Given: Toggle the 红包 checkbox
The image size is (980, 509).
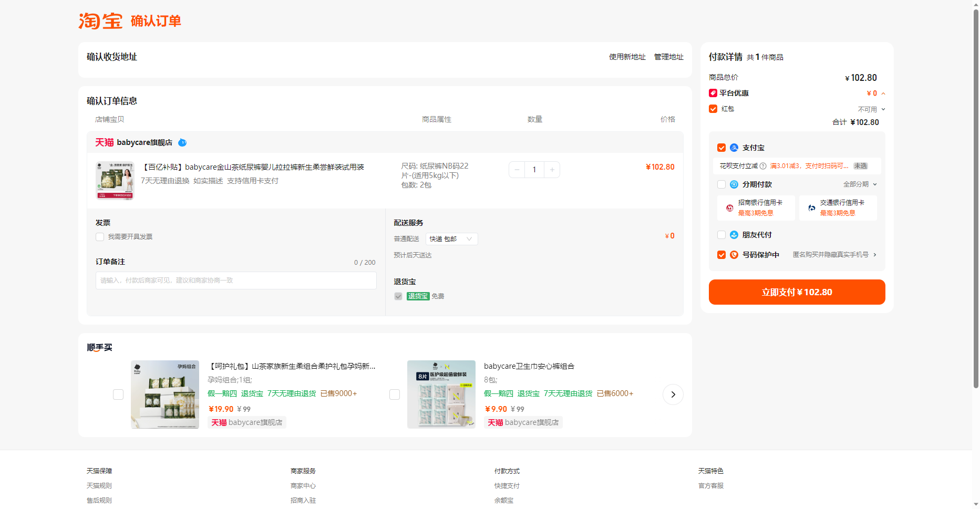Looking at the screenshot, I should [x=713, y=109].
